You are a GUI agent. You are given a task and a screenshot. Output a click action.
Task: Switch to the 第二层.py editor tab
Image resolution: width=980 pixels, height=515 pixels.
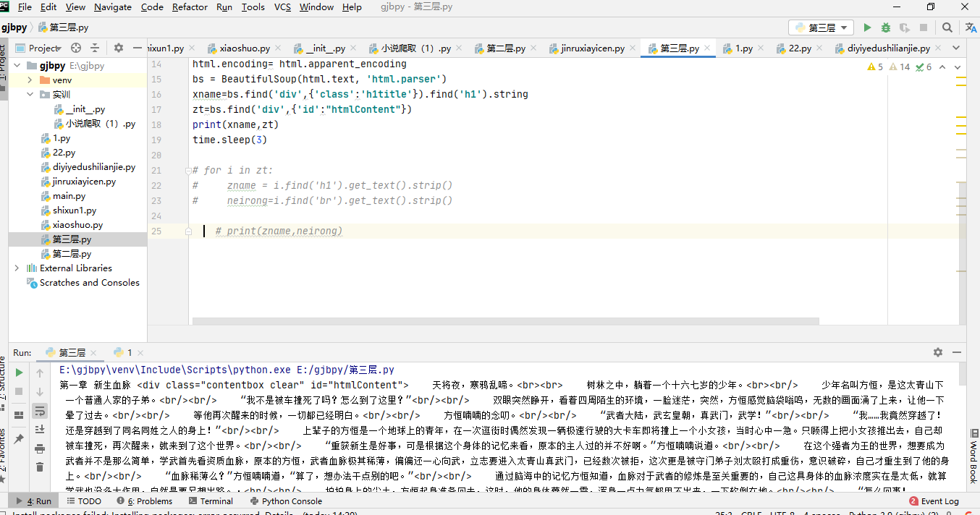coord(505,48)
